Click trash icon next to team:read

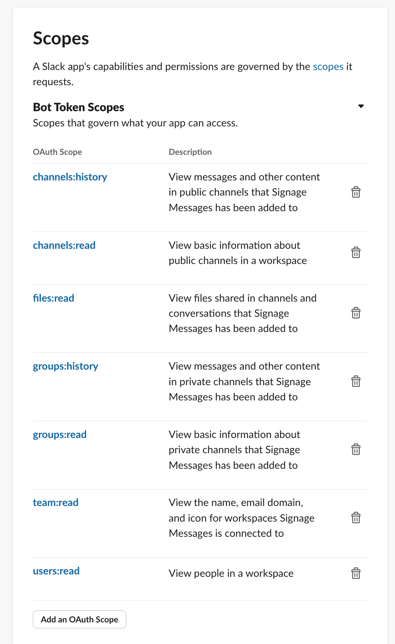[x=356, y=518]
